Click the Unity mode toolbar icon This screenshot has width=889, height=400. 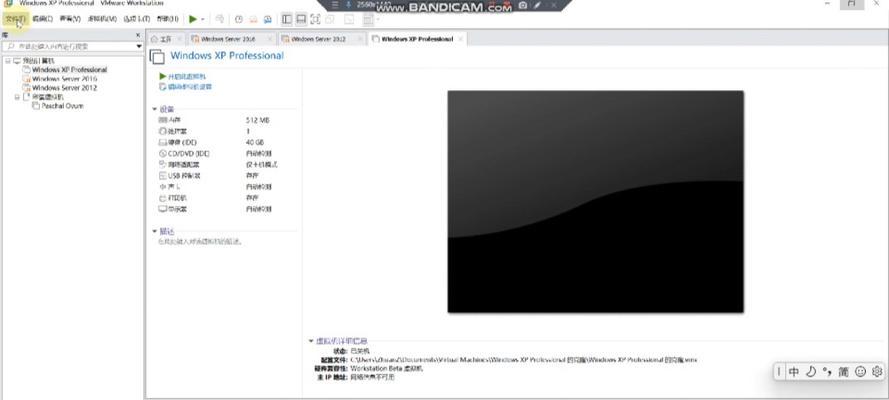click(x=330, y=19)
